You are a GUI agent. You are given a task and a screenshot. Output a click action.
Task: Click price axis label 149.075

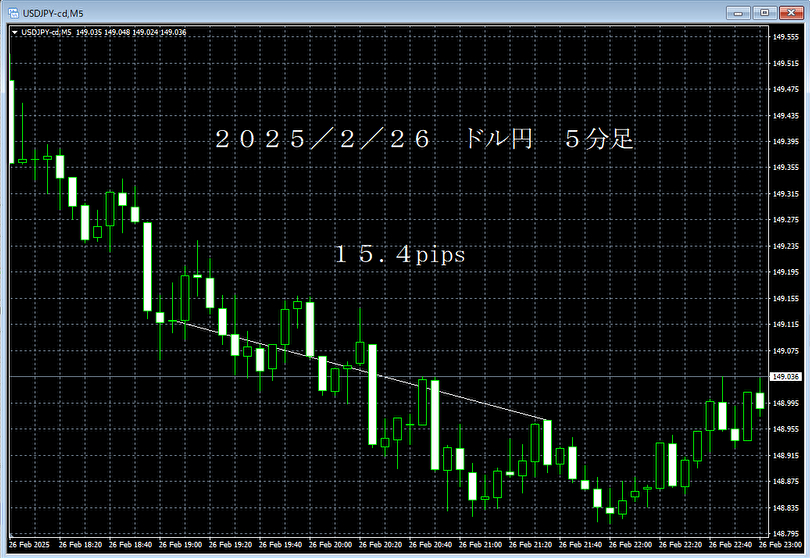pos(786,351)
